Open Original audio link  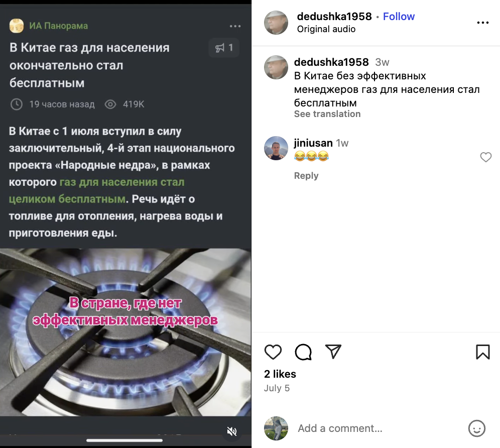(x=326, y=29)
